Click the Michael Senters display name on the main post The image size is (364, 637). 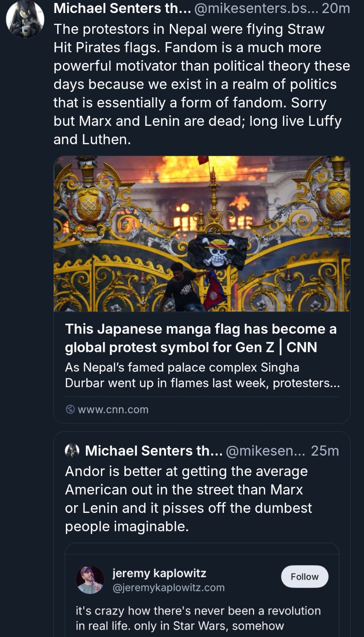(x=122, y=8)
